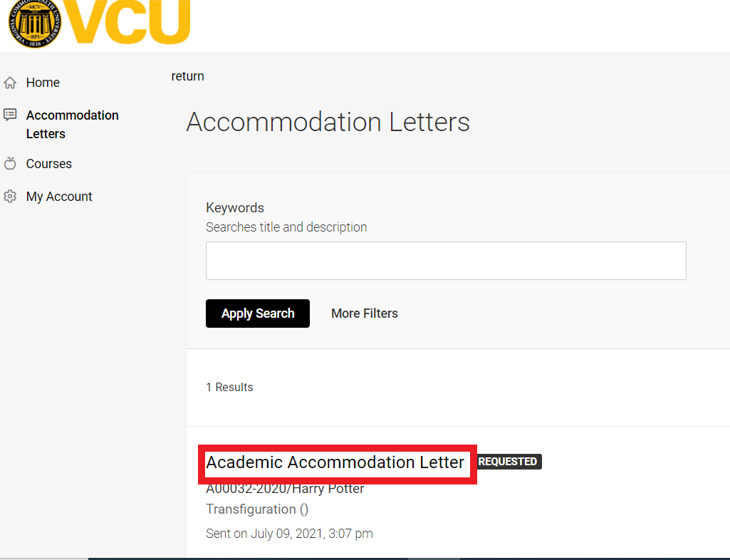Open Home in sidebar

(x=43, y=83)
